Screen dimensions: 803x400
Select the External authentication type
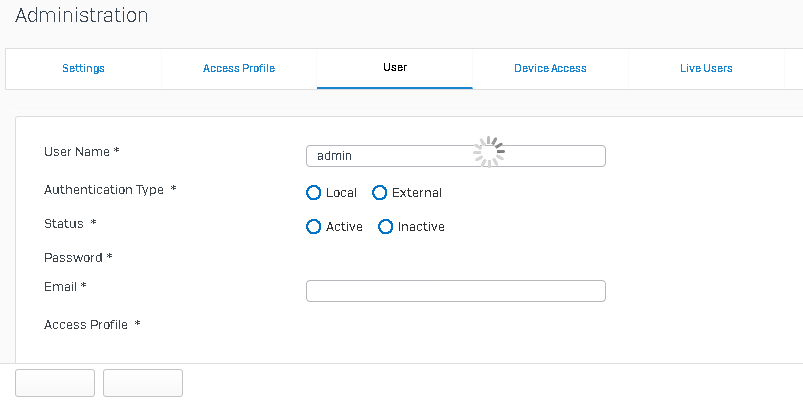click(379, 193)
